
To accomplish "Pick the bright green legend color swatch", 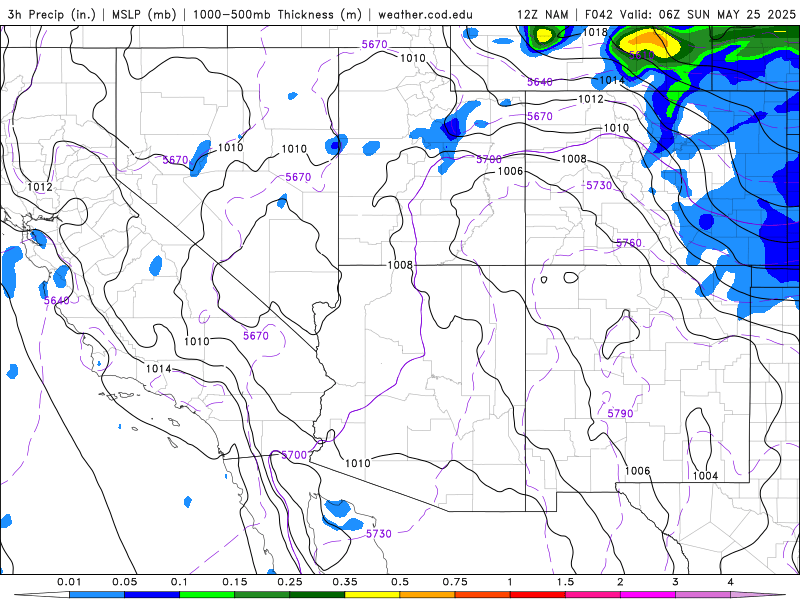I will [207, 595].
